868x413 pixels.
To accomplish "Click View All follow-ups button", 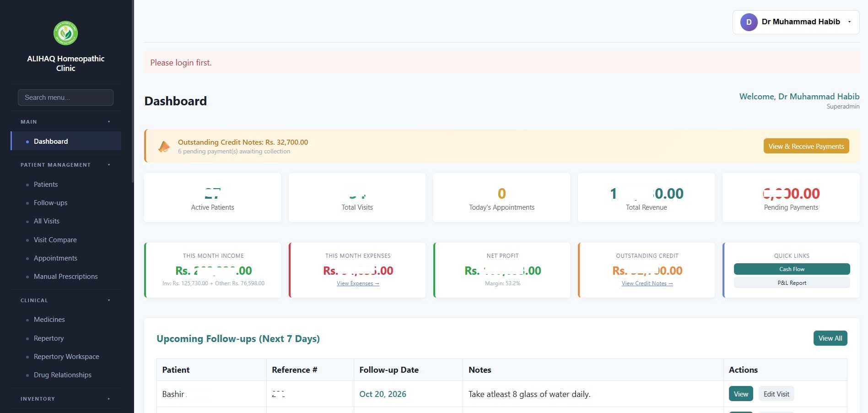I will pos(830,338).
